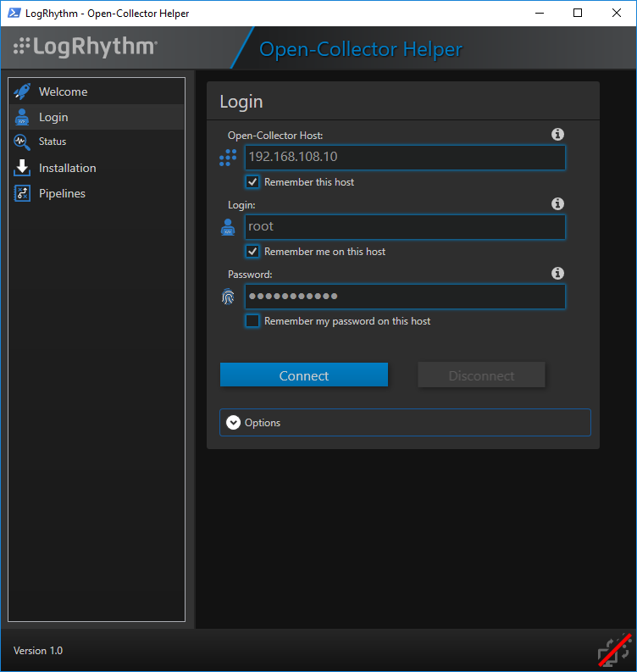The height and width of the screenshot is (672, 637).
Task: Open the Installation section
Action: tap(97, 168)
